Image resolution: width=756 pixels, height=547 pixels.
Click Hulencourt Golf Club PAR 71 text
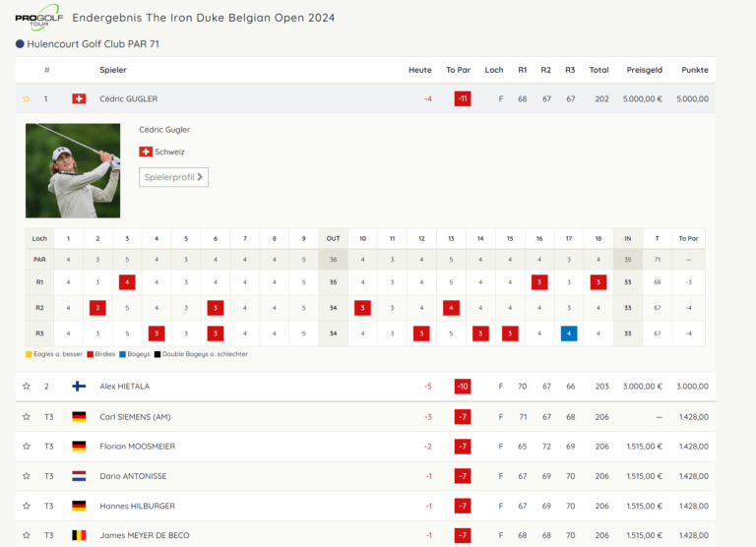pyautogui.click(x=94, y=44)
